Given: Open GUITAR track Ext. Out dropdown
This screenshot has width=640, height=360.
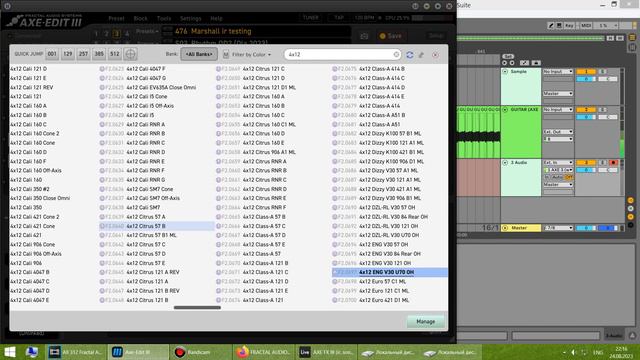Looking at the screenshot, I should point(558,132).
